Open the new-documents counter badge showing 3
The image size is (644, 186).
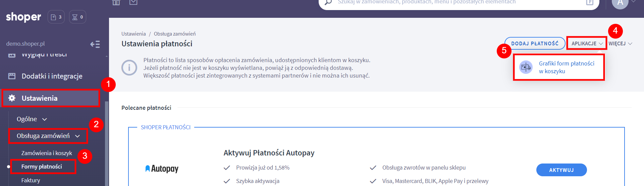pos(56,17)
